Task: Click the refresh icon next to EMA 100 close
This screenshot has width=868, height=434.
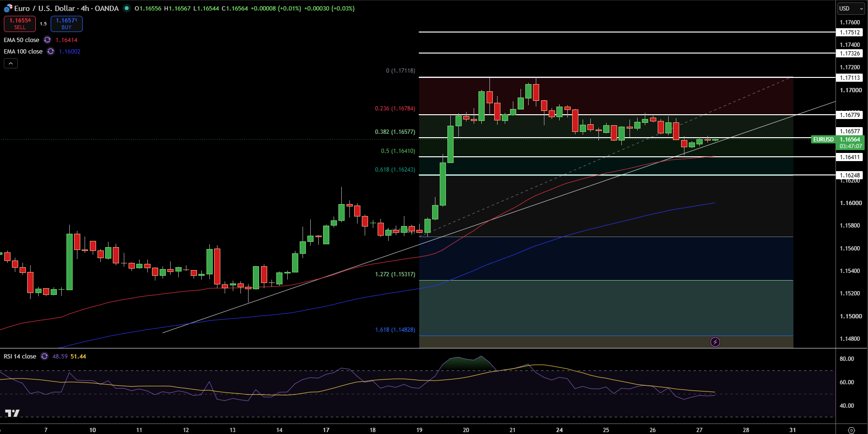Action: coord(51,52)
